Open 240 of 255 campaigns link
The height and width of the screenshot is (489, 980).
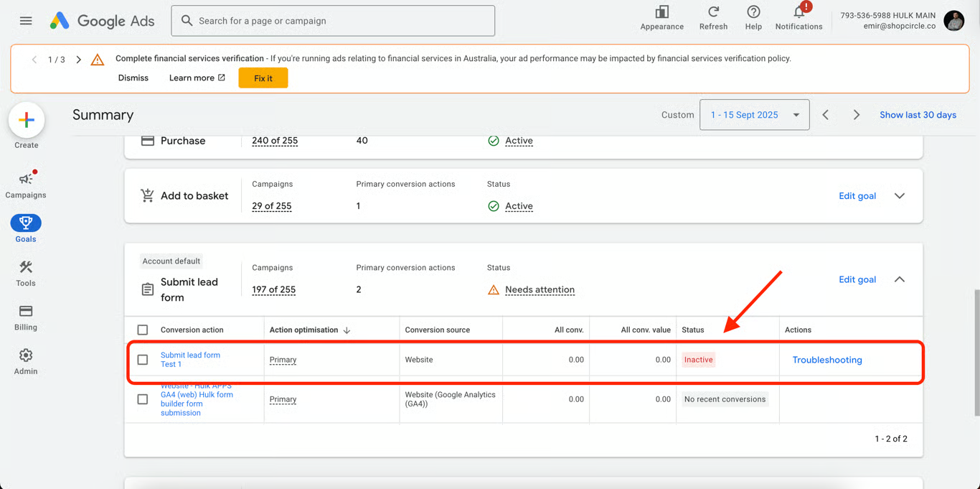[275, 141]
